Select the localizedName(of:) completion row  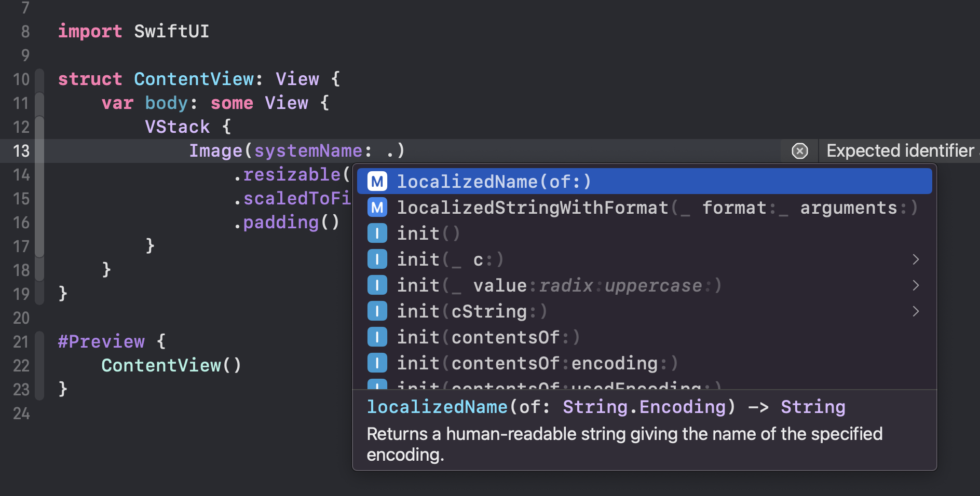[x=493, y=181]
